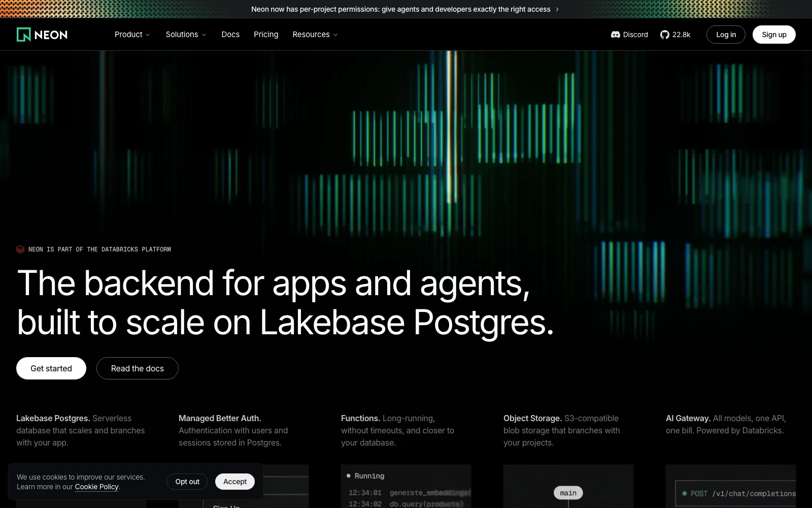Click the Databricks stack icon above the headline
Viewport: 812px width, 508px height.
pyautogui.click(x=20, y=249)
